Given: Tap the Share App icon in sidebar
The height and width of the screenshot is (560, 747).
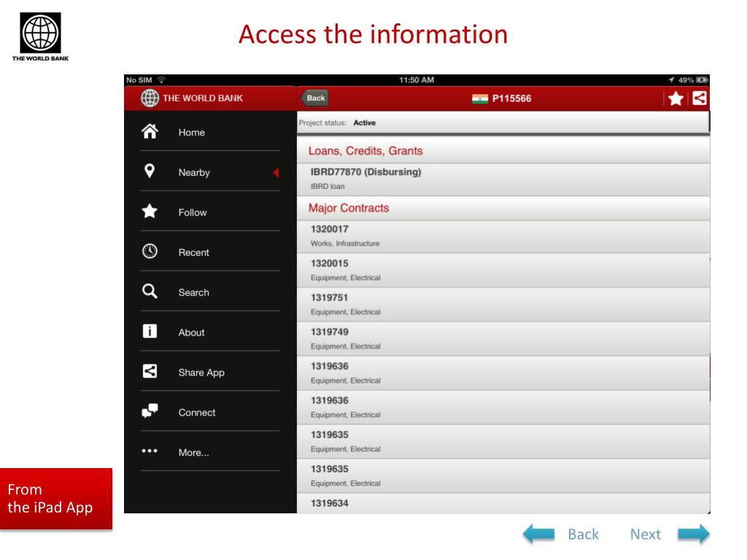Looking at the screenshot, I should [x=150, y=371].
